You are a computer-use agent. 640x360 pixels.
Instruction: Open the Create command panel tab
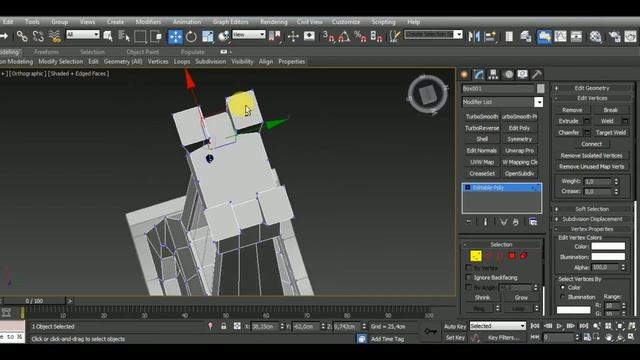pos(464,74)
